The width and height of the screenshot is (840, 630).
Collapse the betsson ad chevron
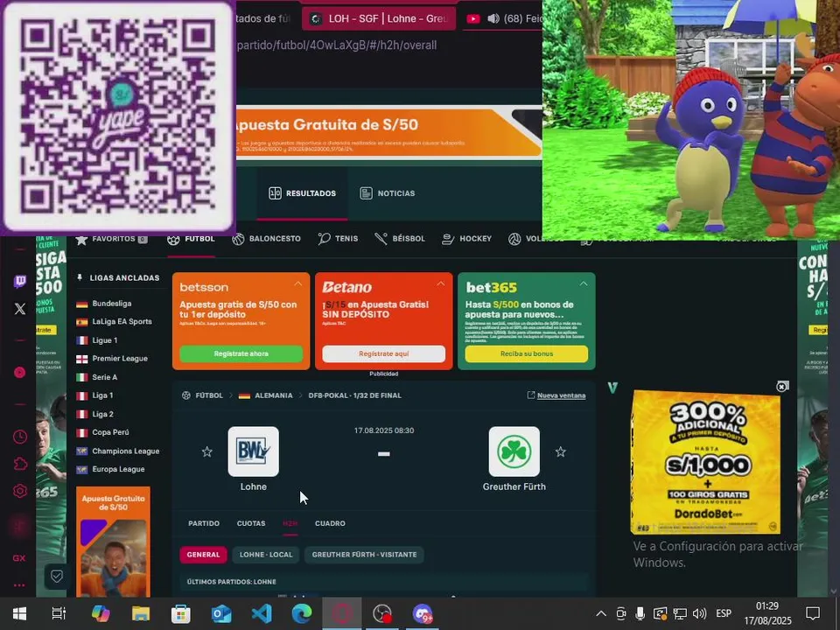[x=297, y=283]
